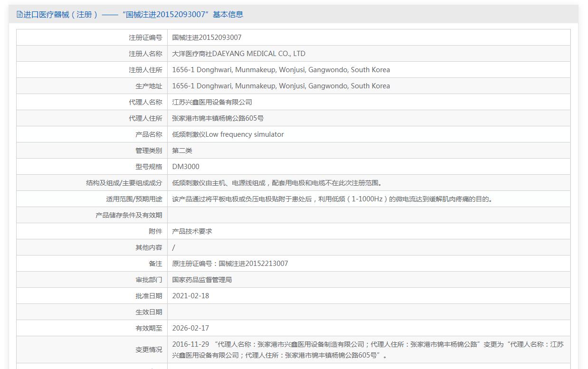Click the document icon in the page header
Screen dimensions: 588x369
coord(19,14)
